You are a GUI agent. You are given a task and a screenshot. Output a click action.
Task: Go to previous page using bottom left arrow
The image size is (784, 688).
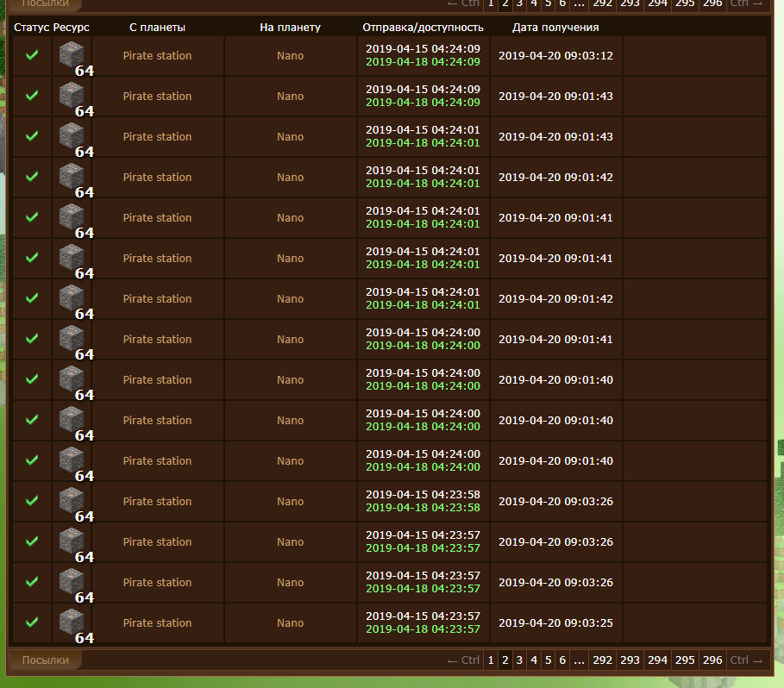pyautogui.click(x=462, y=660)
